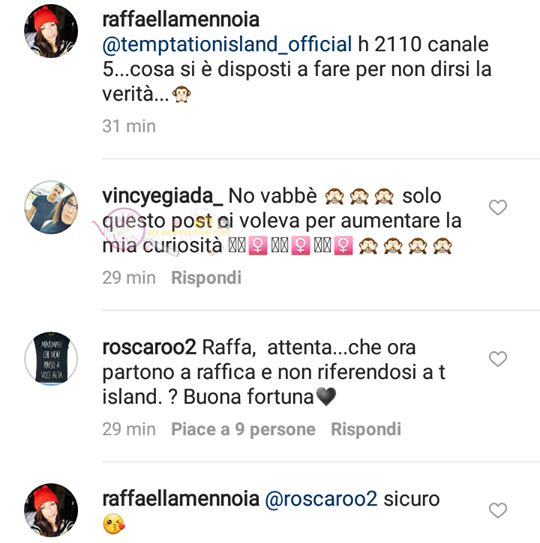
Task: Like roscaroo2's comment with heart icon
Action: (x=498, y=359)
